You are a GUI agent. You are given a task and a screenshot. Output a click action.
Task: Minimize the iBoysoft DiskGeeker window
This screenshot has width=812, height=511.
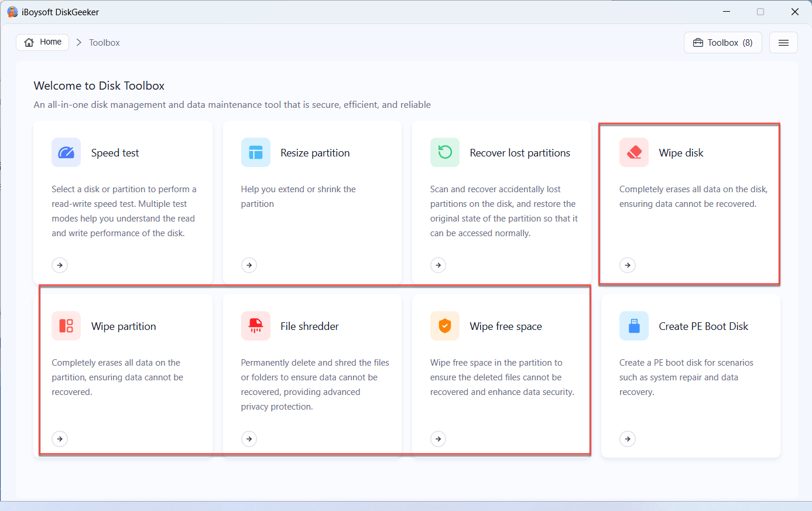[727, 12]
